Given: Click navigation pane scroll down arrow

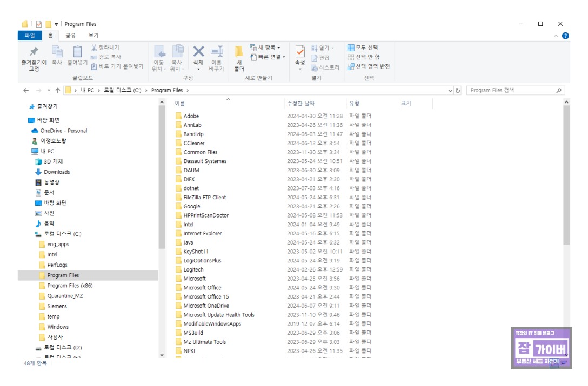Looking at the screenshot, I should point(162,355).
